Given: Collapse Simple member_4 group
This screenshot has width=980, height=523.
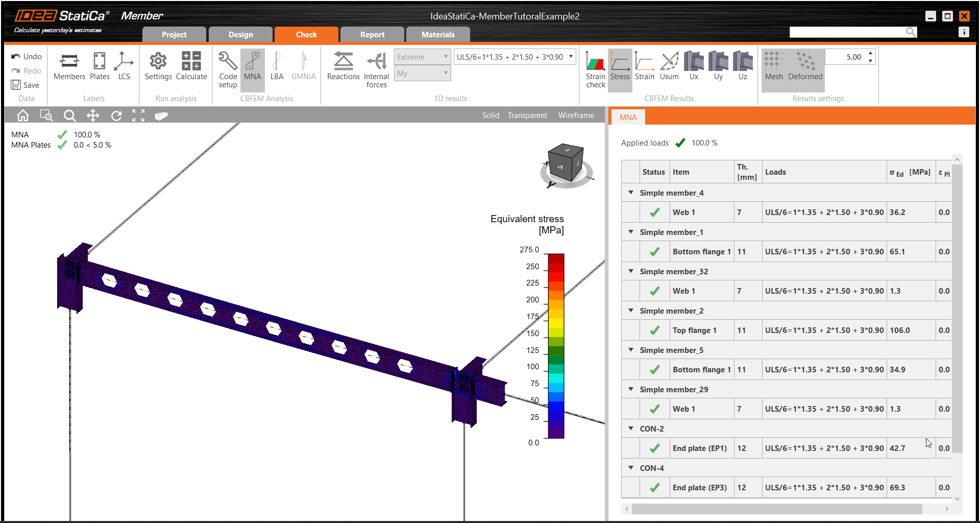Looking at the screenshot, I should [x=631, y=193].
